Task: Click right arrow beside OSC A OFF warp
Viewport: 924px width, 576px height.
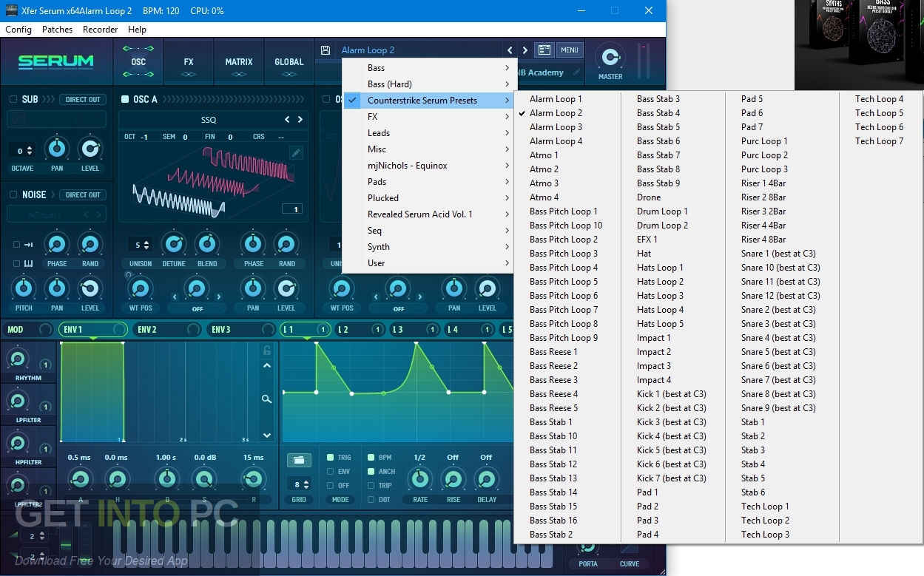Action: click(218, 297)
